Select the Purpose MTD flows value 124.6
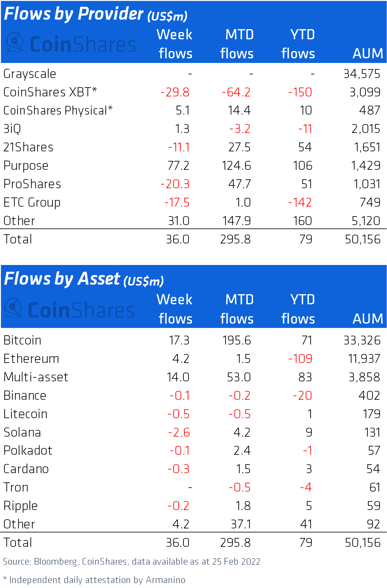 click(236, 166)
